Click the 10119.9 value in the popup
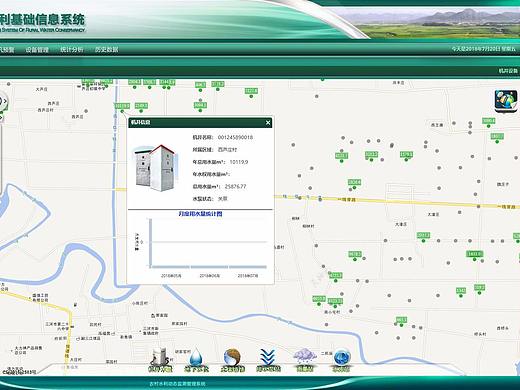Image resolution: width=520 pixels, height=390 pixels. point(239,162)
